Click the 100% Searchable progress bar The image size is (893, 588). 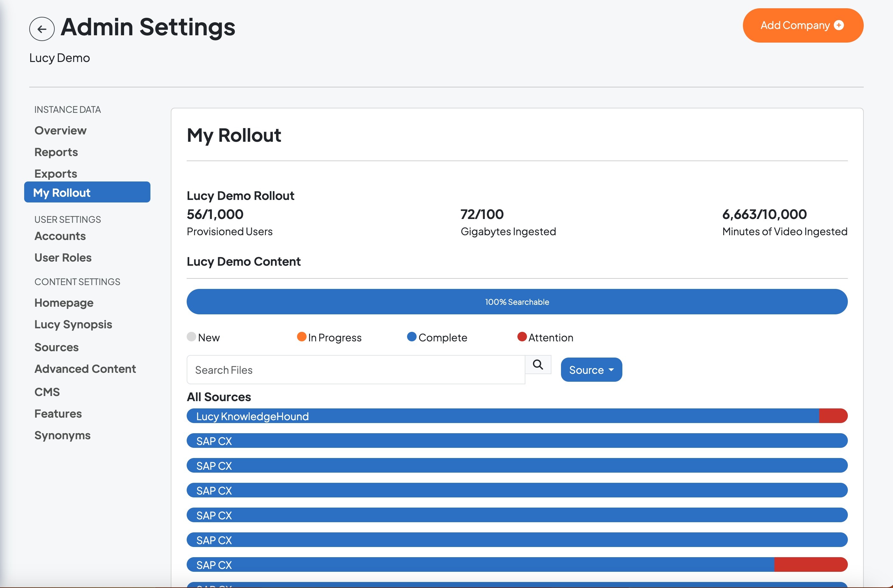click(517, 302)
